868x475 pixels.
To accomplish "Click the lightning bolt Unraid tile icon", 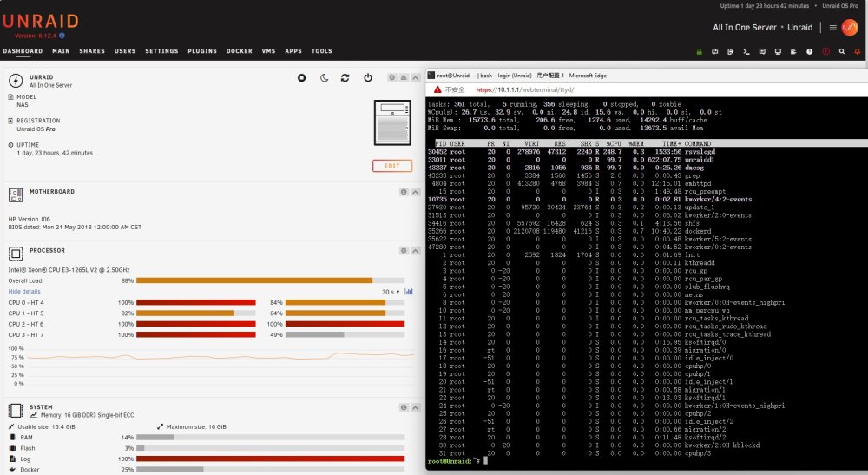I will tap(16, 80).
